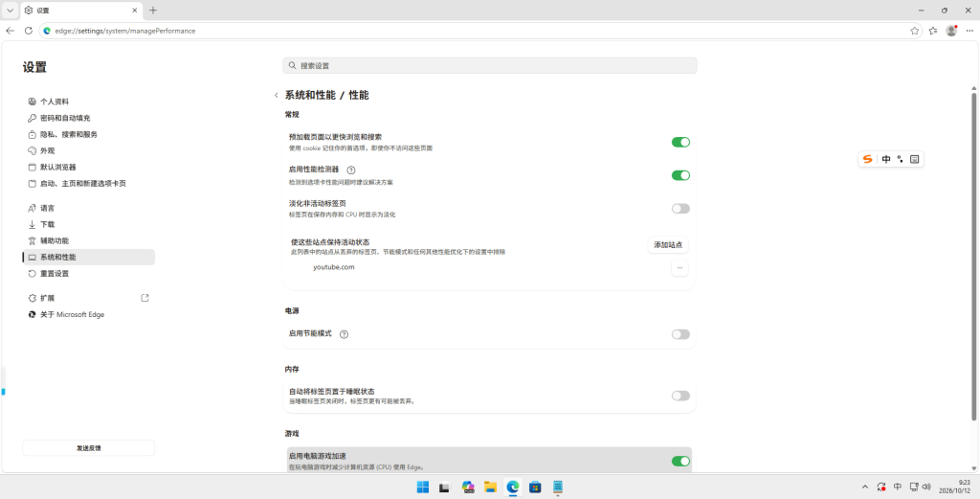The height and width of the screenshot is (499, 980).
Task: Open the notepad-style app on the taskbar
Action: [558, 488]
